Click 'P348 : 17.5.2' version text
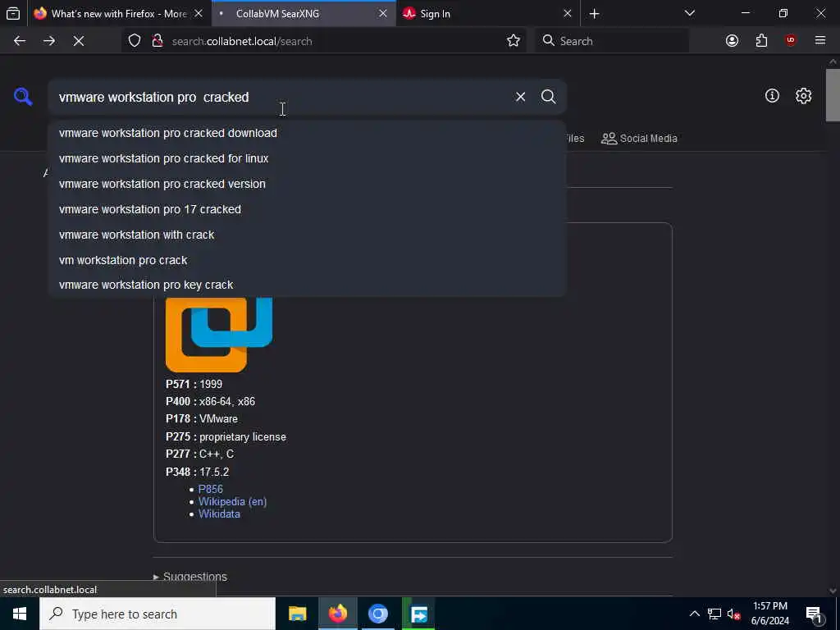This screenshot has width=840, height=630. click(x=197, y=472)
